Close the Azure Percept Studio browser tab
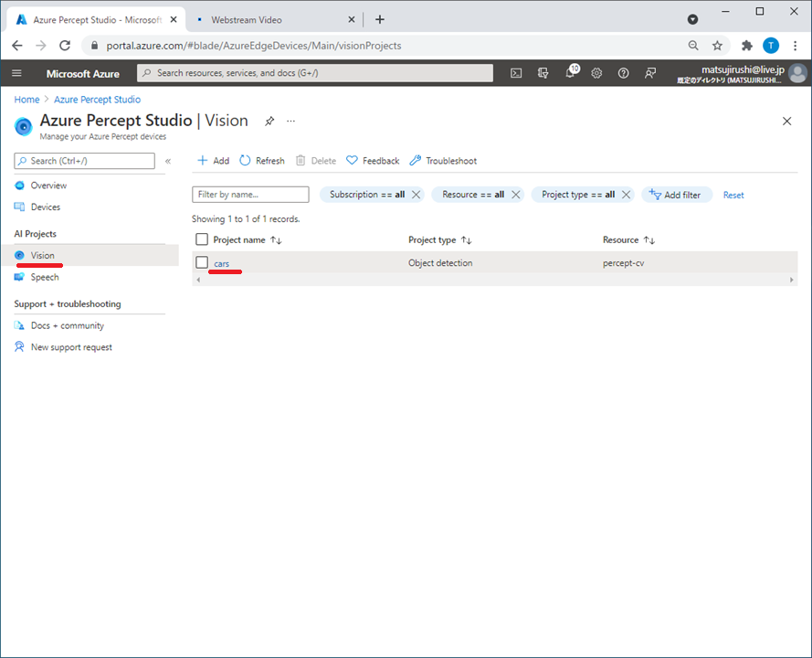This screenshot has height=658, width=812. click(174, 20)
